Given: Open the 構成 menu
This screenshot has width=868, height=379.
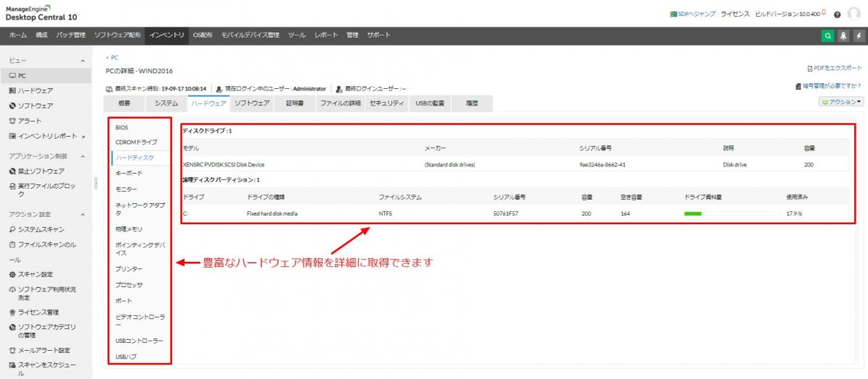Looking at the screenshot, I should click(42, 35).
